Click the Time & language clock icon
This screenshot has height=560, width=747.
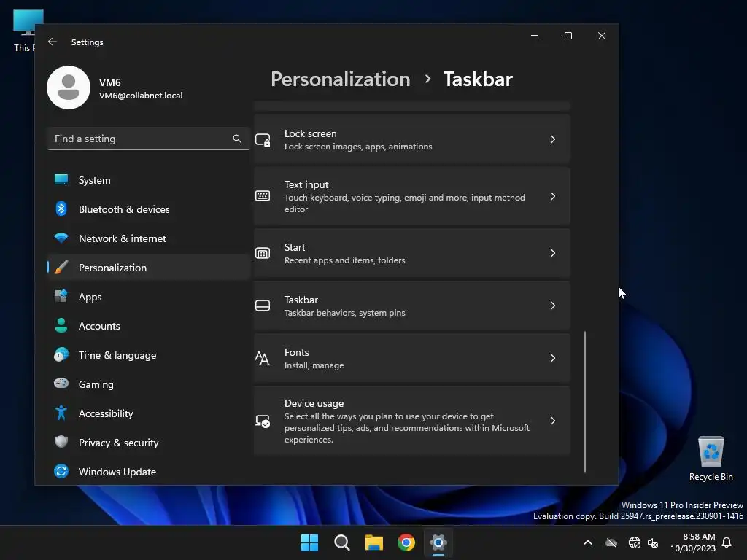[x=61, y=355]
